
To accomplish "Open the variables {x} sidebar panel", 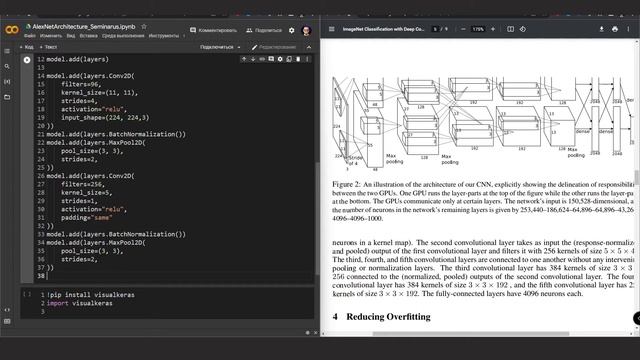I will (x=7, y=82).
